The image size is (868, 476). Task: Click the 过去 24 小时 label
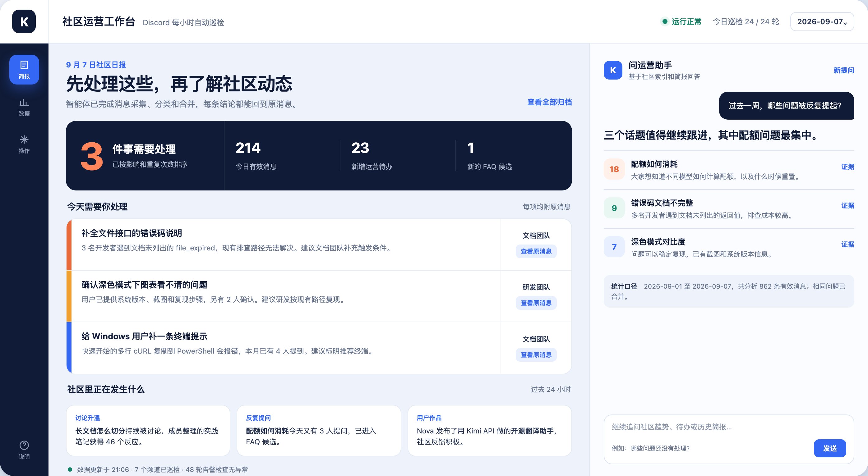pos(551,389)
